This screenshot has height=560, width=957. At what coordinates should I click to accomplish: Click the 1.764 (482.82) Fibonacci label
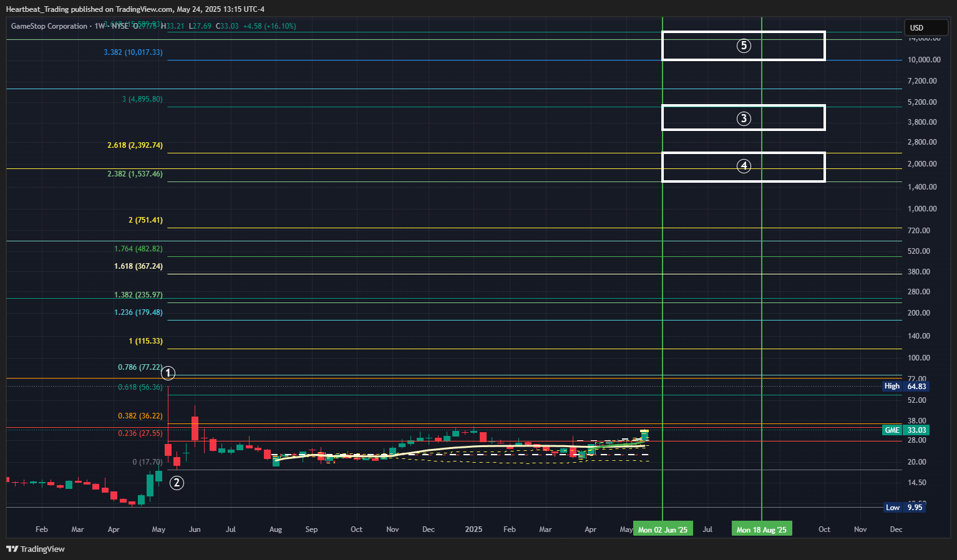(138, 249)
